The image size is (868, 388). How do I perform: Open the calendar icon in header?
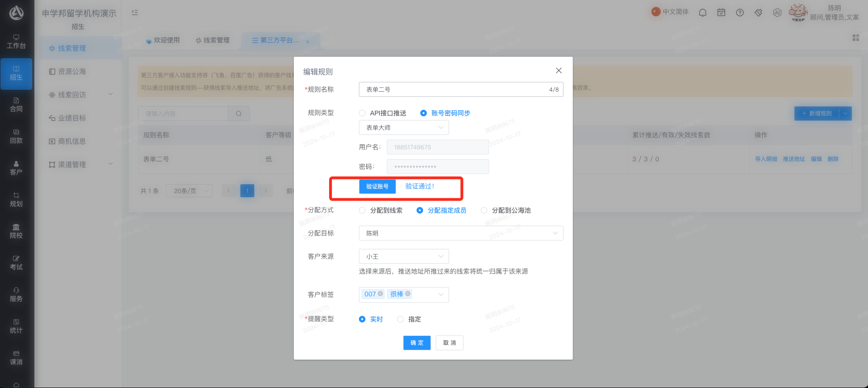point(721,13)
